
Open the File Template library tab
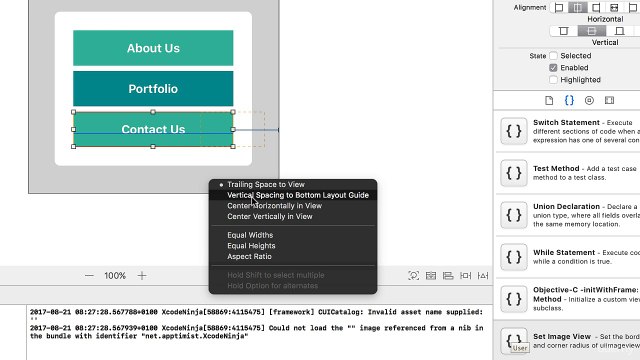[549, 100]
